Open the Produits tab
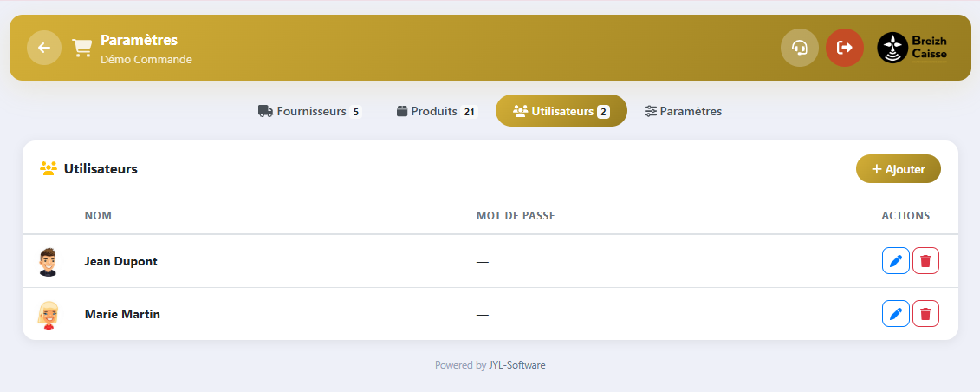Screen dimensions: 980x392 point(437,111)
